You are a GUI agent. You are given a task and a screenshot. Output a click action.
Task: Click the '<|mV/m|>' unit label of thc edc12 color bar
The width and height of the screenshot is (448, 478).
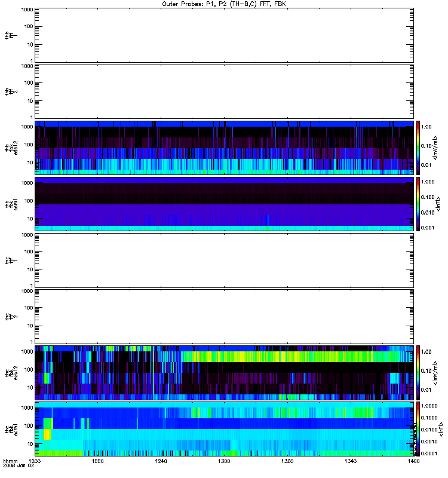(435, 373)
